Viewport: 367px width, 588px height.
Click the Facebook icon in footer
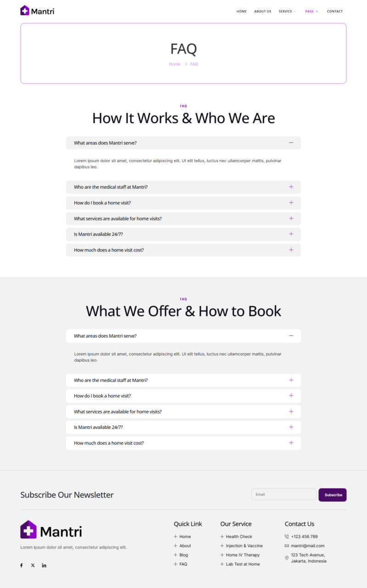click(x=21, y=566)
